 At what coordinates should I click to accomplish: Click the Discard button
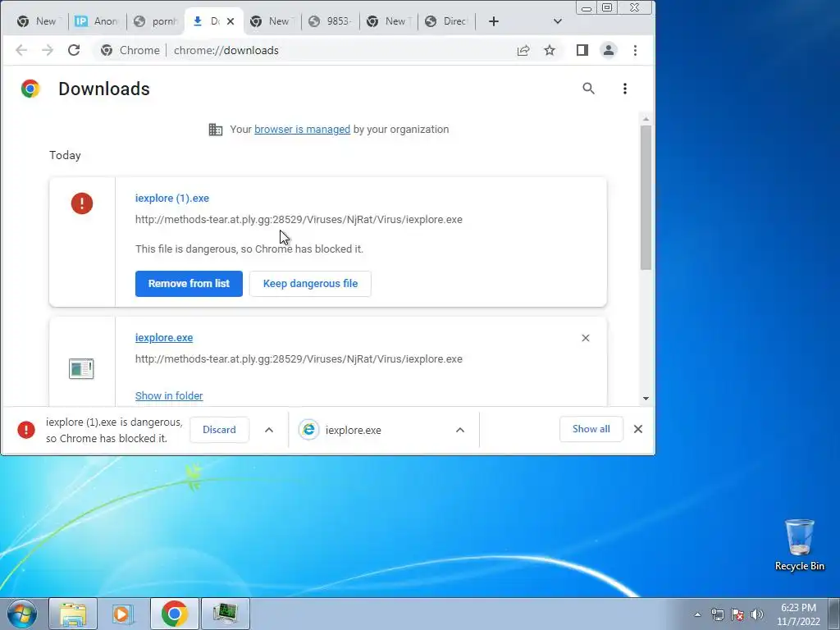[219, 430]
